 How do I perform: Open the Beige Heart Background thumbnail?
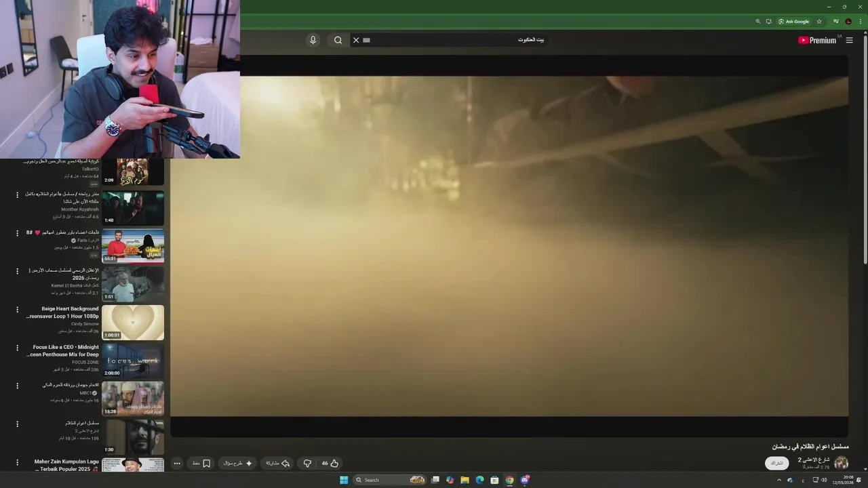point(133,323)
